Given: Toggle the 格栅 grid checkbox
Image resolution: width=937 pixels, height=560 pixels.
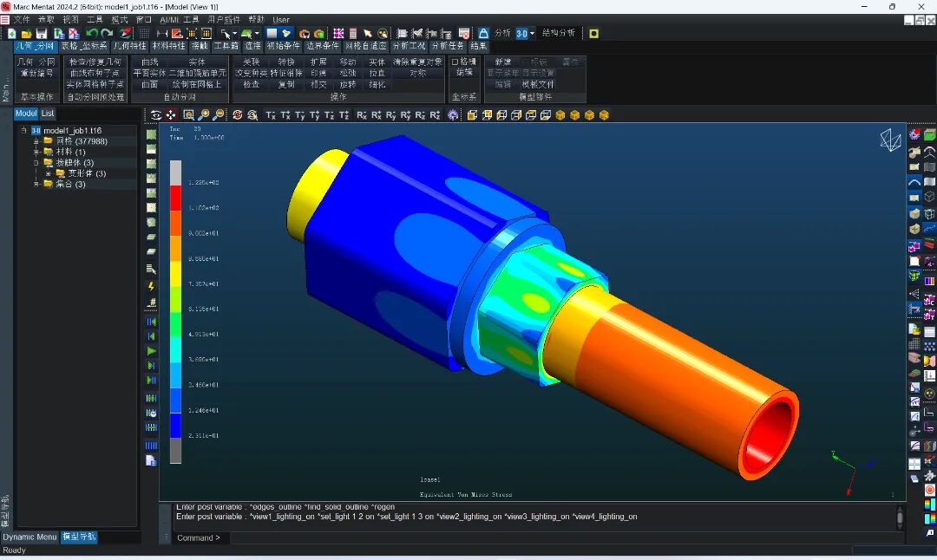Looking at the screenshot, I should point(455,62).
